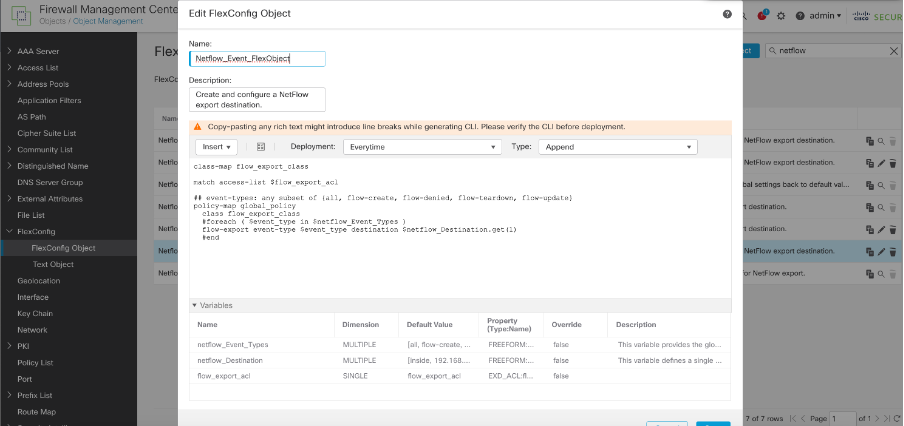Open Geolocation in the sidebar
This screenshot has width=904, height=426.
(39, 281)
